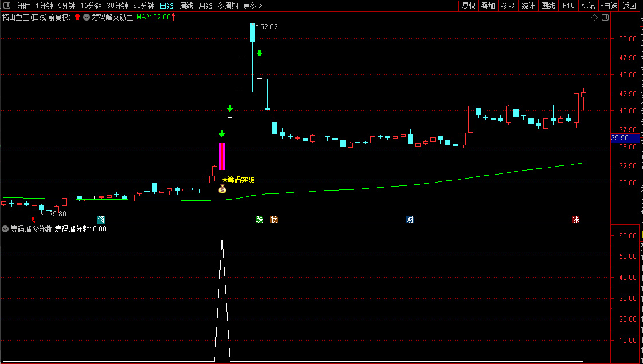The height and width of the screenshot is (364, 643).
Task: Switch to 周线 weekly chart
Action: 186,6
